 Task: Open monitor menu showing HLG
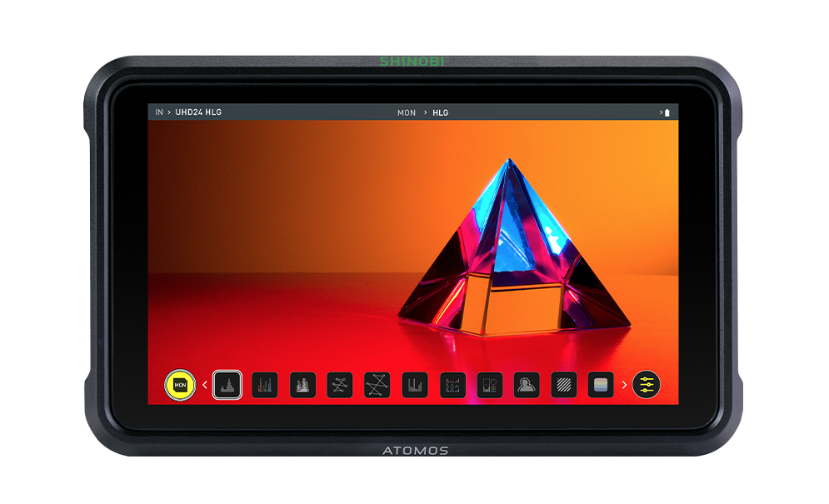pos(440,112)
